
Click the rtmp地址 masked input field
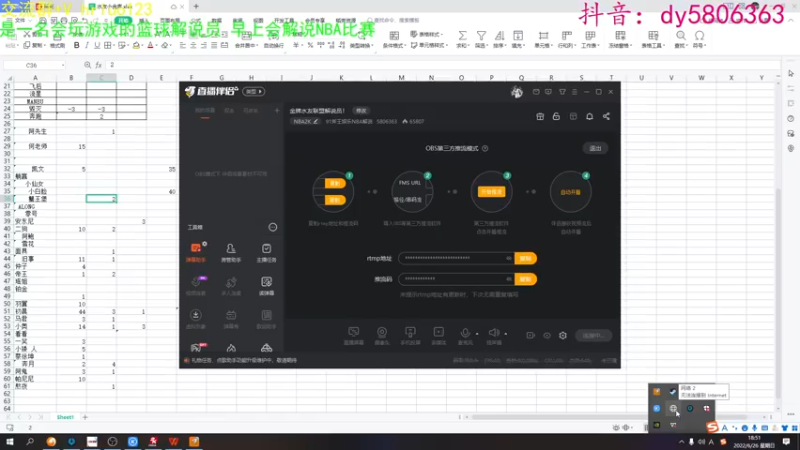coord(456,259)
